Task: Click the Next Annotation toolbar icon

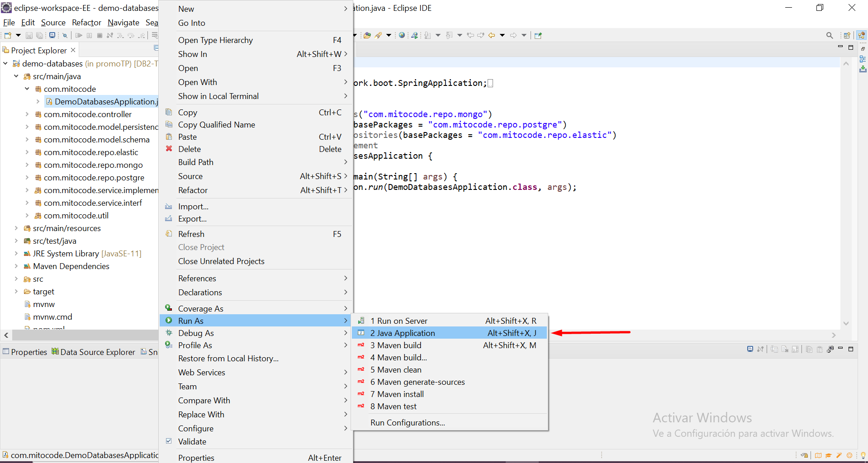Action: (x=427, y=35)
